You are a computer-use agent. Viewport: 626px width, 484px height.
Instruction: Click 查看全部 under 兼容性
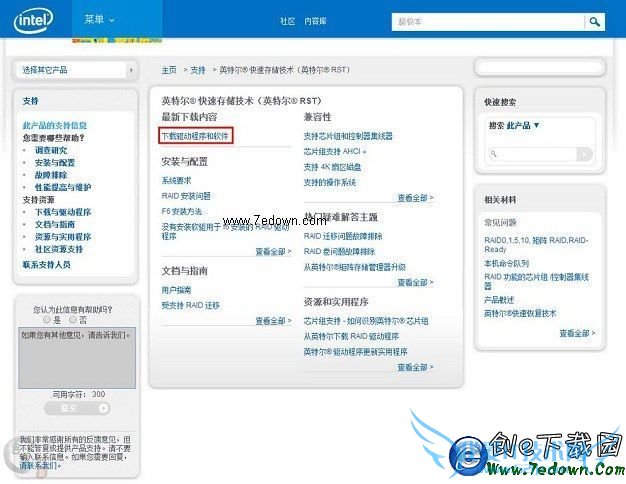(415, 198)
